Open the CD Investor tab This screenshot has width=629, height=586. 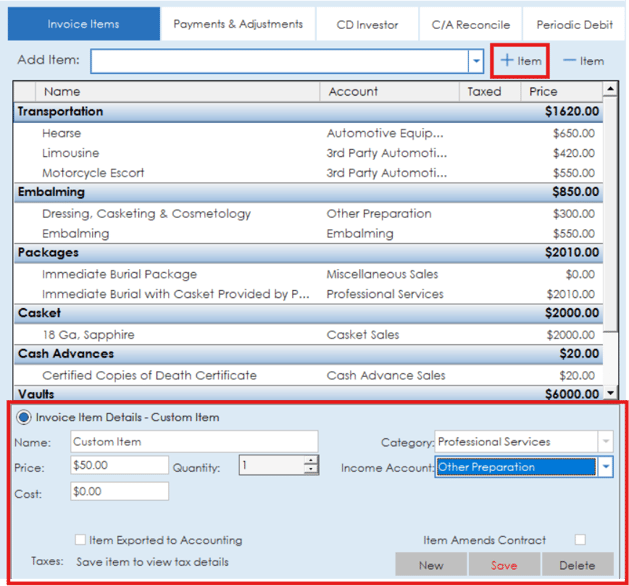[367, 24]
